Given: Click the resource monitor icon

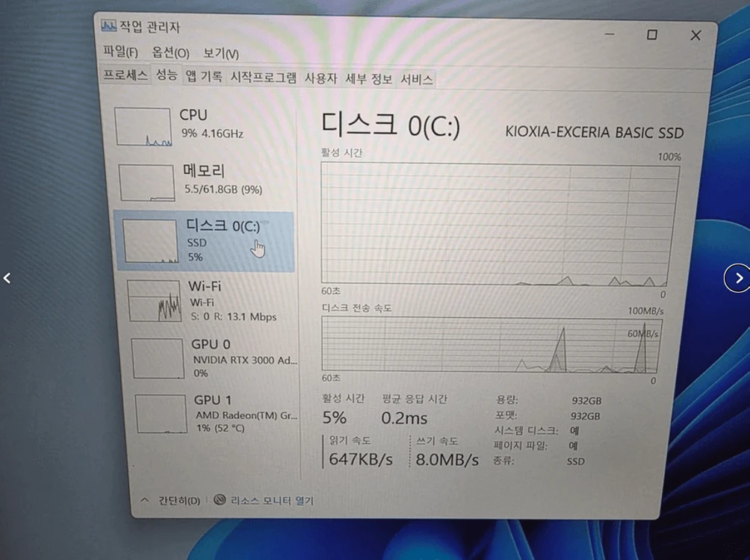Looking at the screenshot, I should pos(220,500).
